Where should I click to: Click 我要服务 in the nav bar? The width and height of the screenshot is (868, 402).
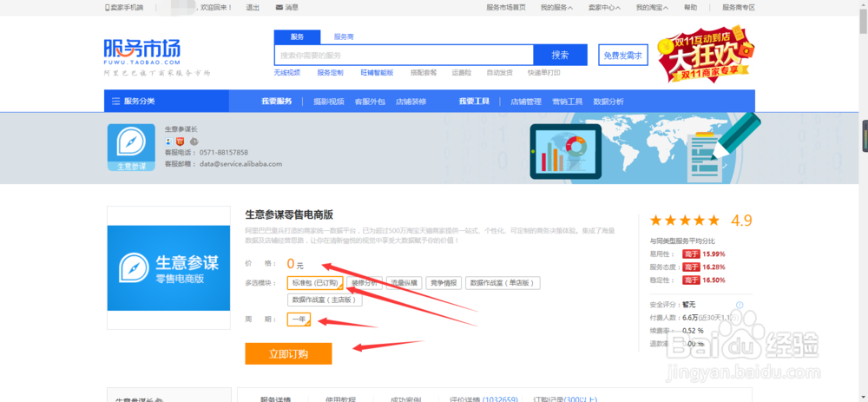pos(277,102)
